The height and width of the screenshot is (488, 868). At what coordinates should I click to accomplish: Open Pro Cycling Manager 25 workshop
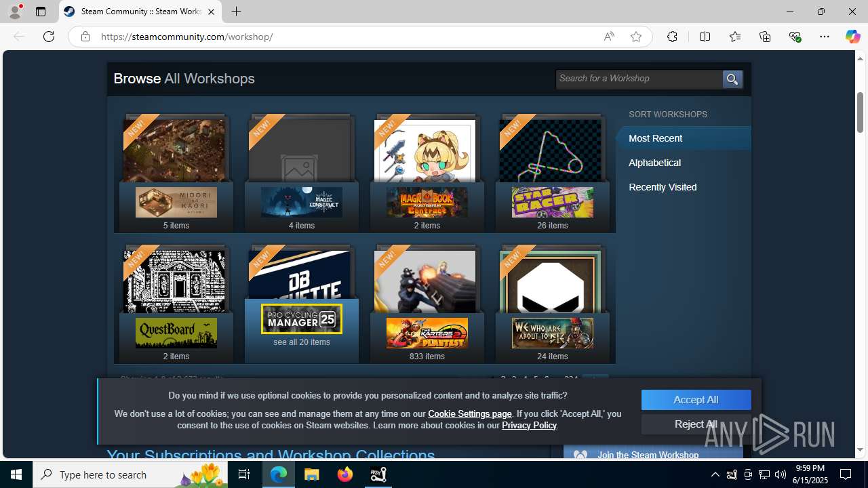tap(302, 319)
